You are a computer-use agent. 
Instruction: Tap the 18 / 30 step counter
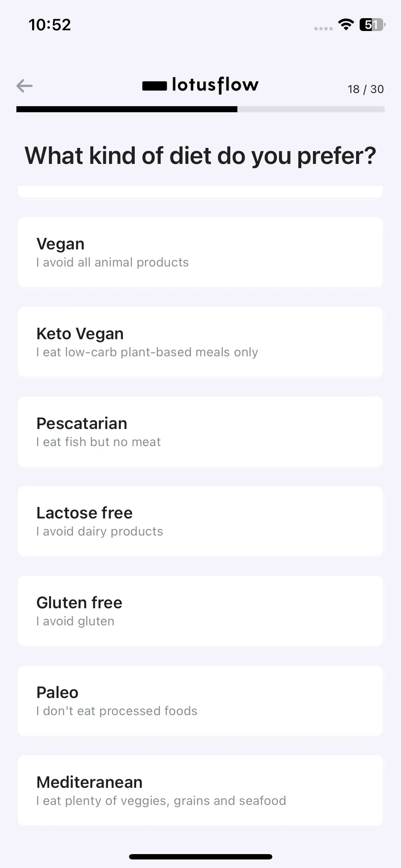click(x=366, y=89)
